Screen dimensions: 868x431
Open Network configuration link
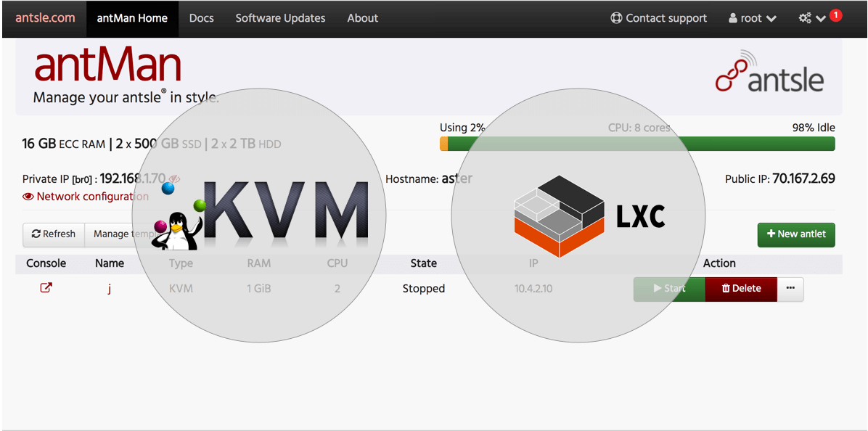point(85,197)
